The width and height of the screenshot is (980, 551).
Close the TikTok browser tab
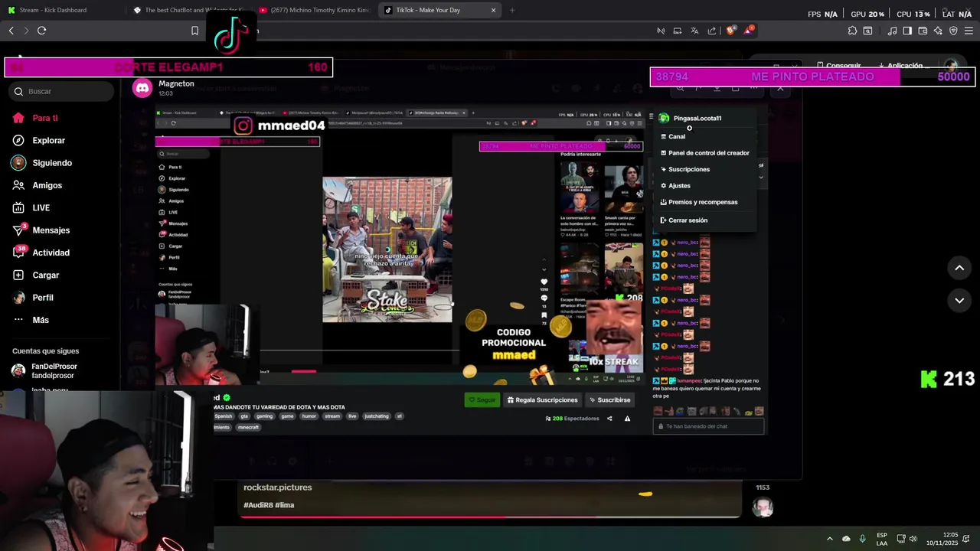tap(493, 10)
